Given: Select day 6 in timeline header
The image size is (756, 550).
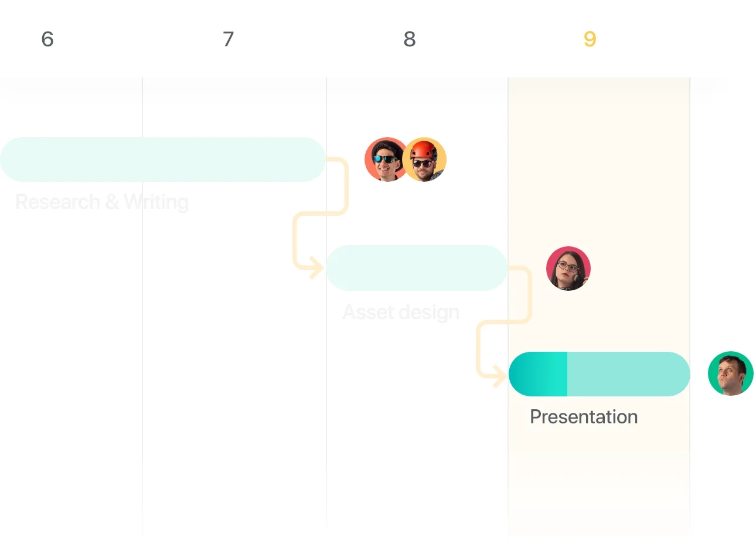Looking at the screenshot, I should [47, 39].
